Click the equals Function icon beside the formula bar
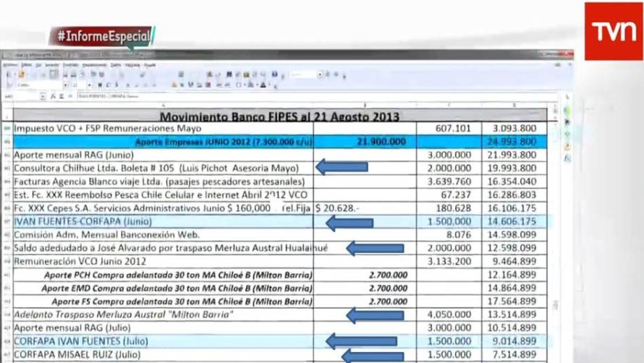Screen dimensions: 644x363 point(69,96)
